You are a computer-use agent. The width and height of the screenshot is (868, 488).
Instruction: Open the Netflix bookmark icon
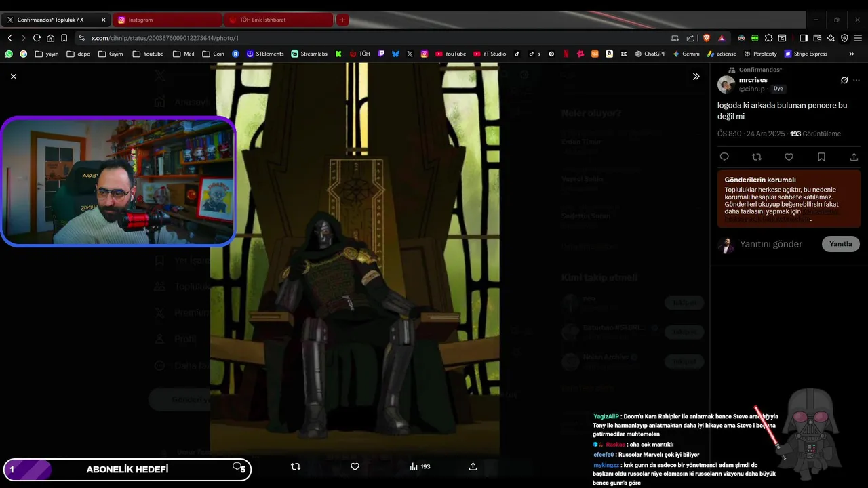[x=566, y=54]
